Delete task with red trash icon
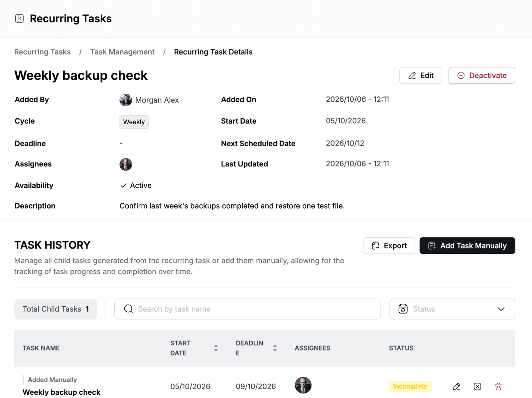 point(498,386)
